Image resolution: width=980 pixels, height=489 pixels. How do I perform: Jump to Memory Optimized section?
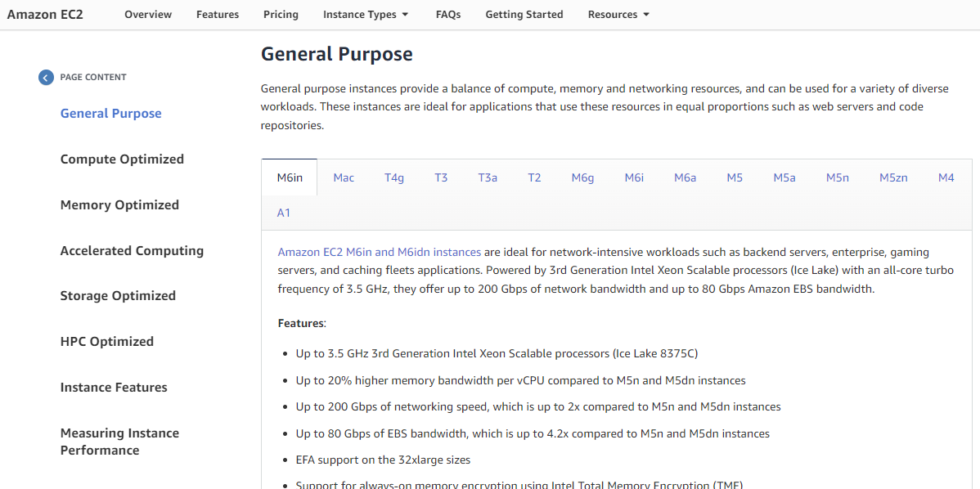coord(119,205)
